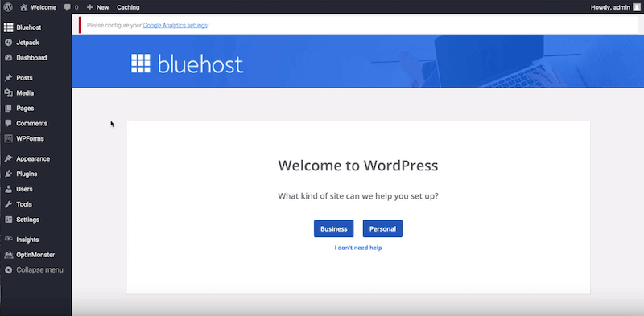
Task: Open the admin user avatar
Action: [636, 7]
